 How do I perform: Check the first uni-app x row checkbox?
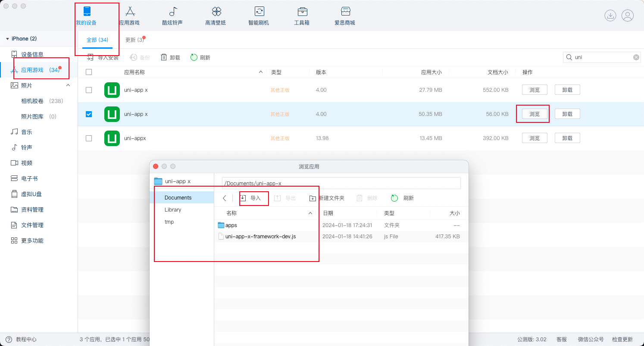tap(89, 90)
